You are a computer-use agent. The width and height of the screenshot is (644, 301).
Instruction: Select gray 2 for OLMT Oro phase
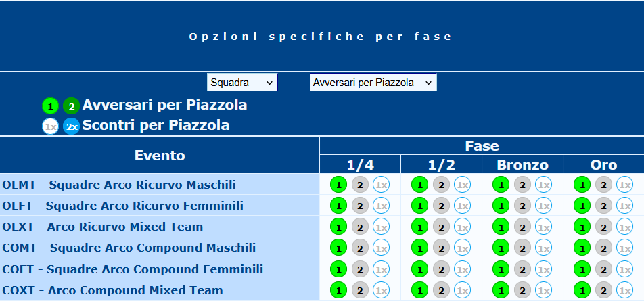click(x=603, y=185)
